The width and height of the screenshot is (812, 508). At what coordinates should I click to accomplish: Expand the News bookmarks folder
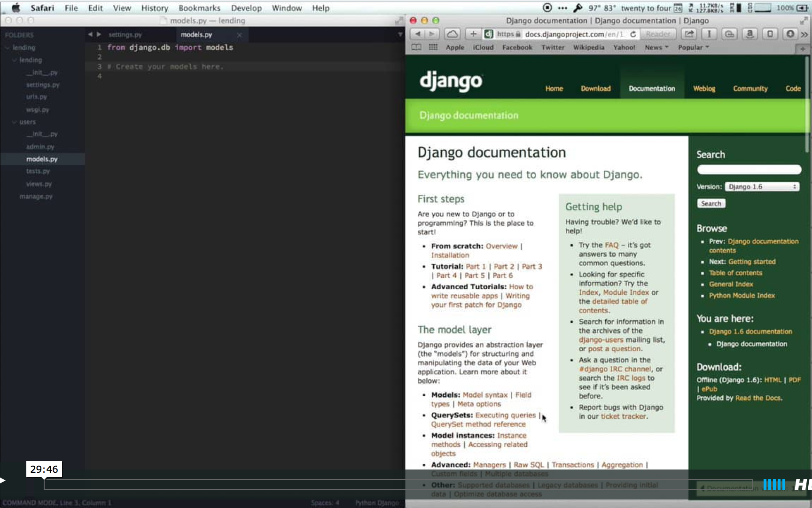(656, 47)
